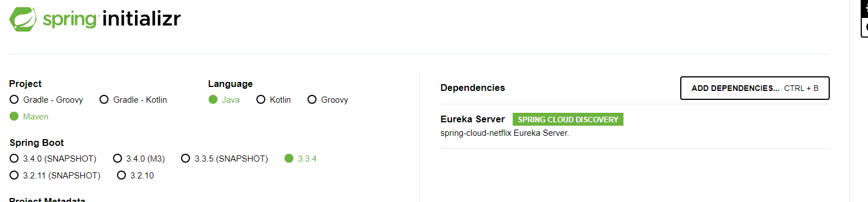
Task: Click the Dependencies section heading
Action: point(473,88)
